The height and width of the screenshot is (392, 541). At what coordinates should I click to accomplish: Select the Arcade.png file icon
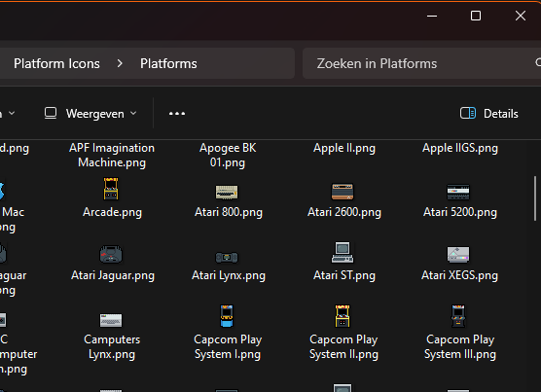(x=111, y=189)
